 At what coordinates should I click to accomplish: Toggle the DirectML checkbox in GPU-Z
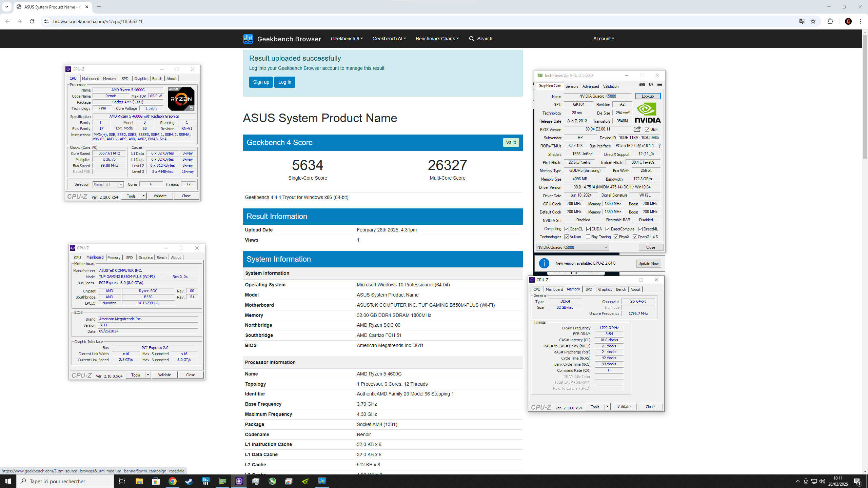coord(640,229)
